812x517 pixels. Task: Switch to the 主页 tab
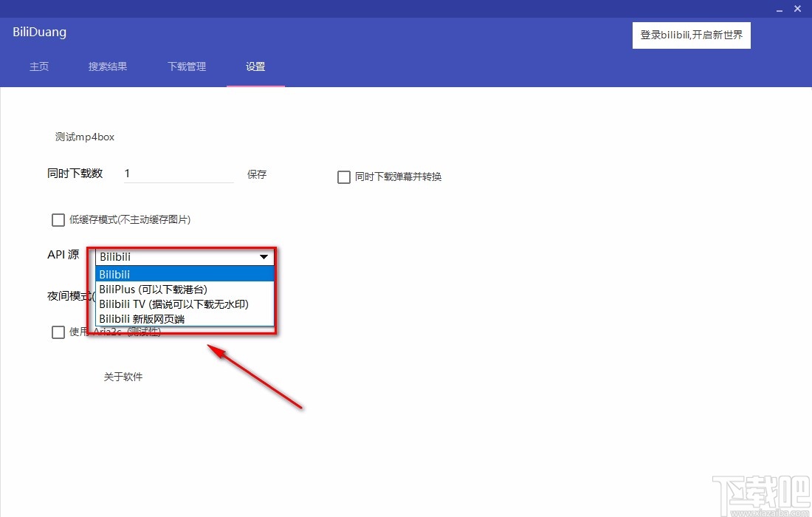tap(39, 66)
